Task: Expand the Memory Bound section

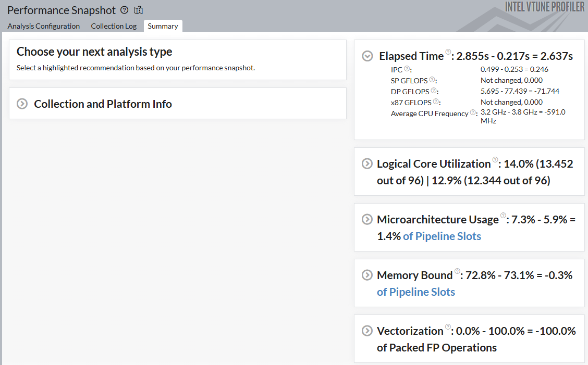Action: point(367,275)
